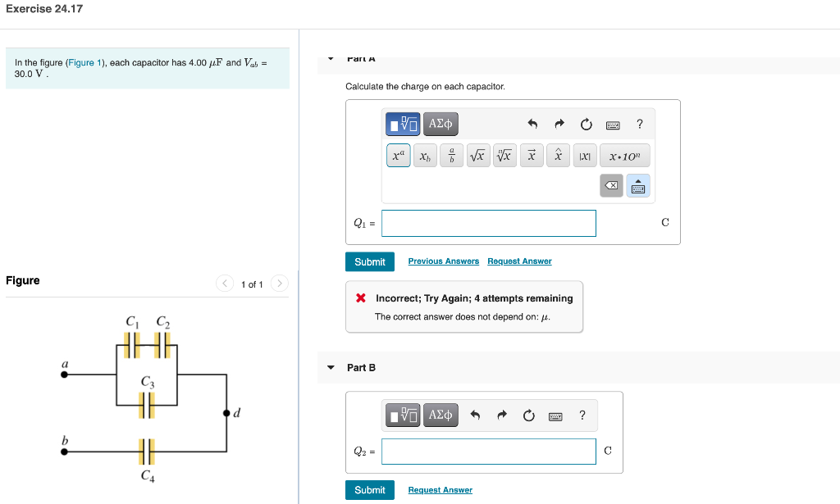Click the 'Incorrect; Try Again; 4 attempts remaining' message

click(x=474, y=298)
